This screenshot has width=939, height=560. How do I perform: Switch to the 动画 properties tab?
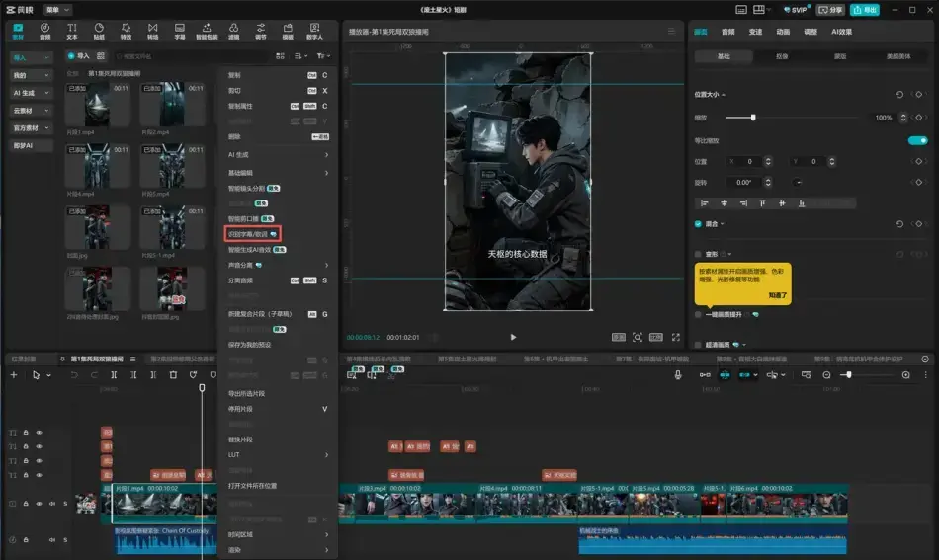(783, 32)
